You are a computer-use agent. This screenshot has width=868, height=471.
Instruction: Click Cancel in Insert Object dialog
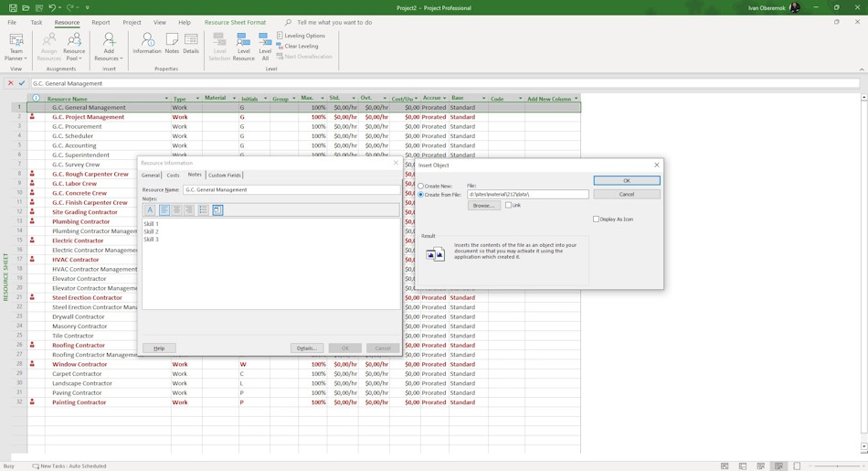pyautogui.click(x=627, y=195)
